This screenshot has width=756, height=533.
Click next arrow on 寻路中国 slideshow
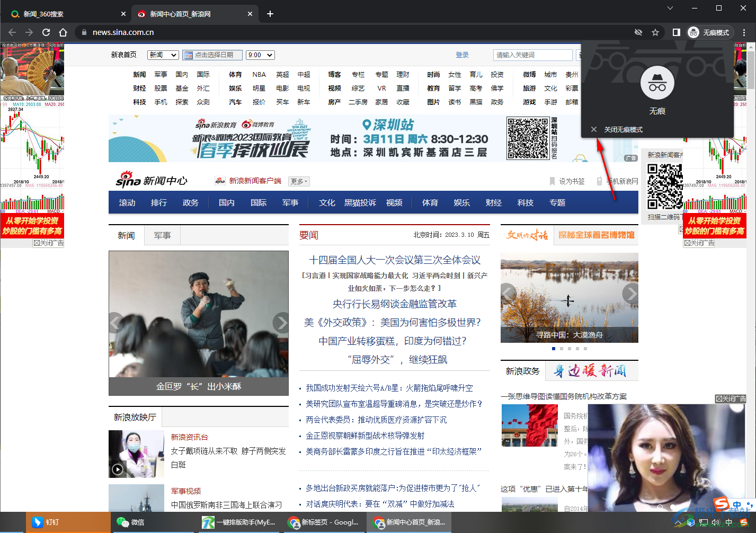(x=630, y=293)
